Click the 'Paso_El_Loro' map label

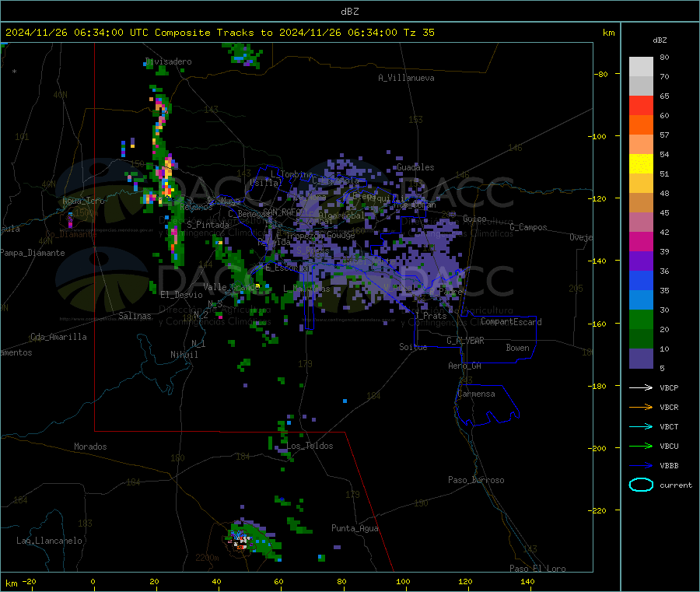(x=537, y=569)
